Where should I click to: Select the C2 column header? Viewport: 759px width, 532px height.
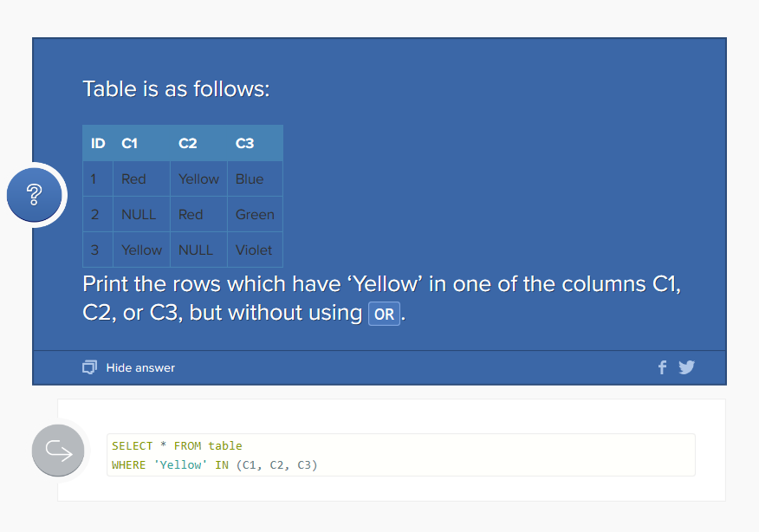pyautogui.click(x=187, y=144)
